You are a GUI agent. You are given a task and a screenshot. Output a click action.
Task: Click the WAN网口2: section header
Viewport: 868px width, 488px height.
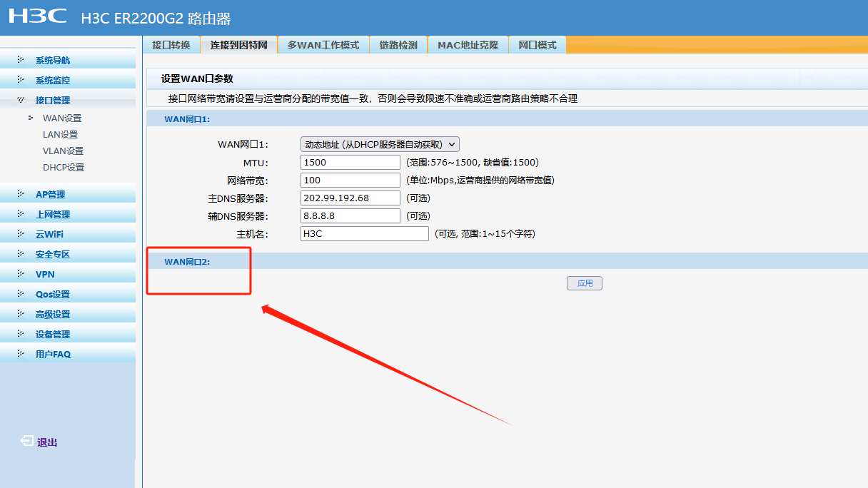point(507,261)
